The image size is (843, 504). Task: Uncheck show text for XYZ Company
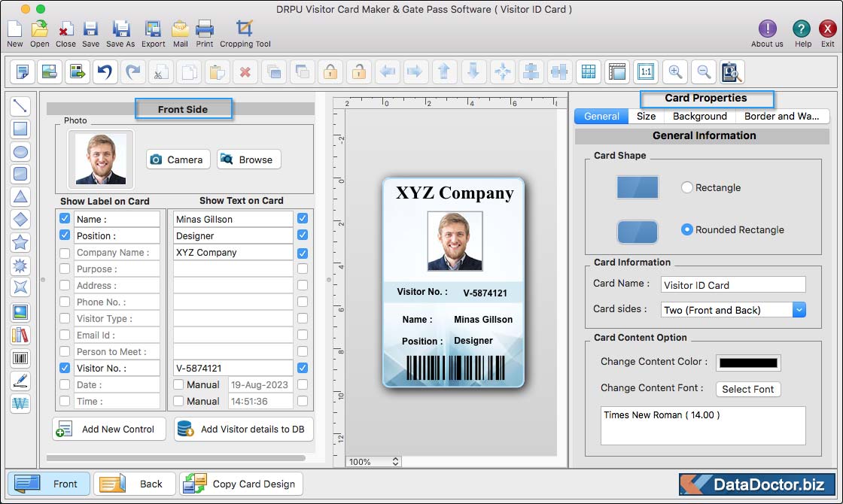point(303,253)
